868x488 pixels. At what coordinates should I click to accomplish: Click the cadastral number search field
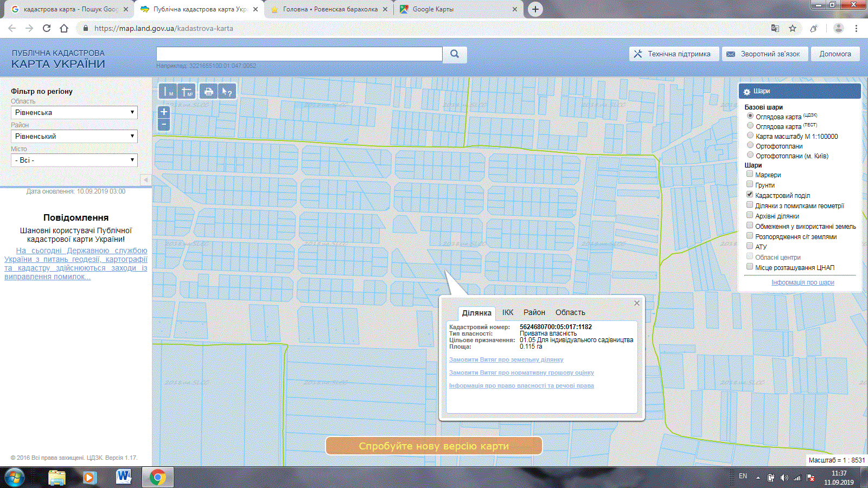coord(299,54)
